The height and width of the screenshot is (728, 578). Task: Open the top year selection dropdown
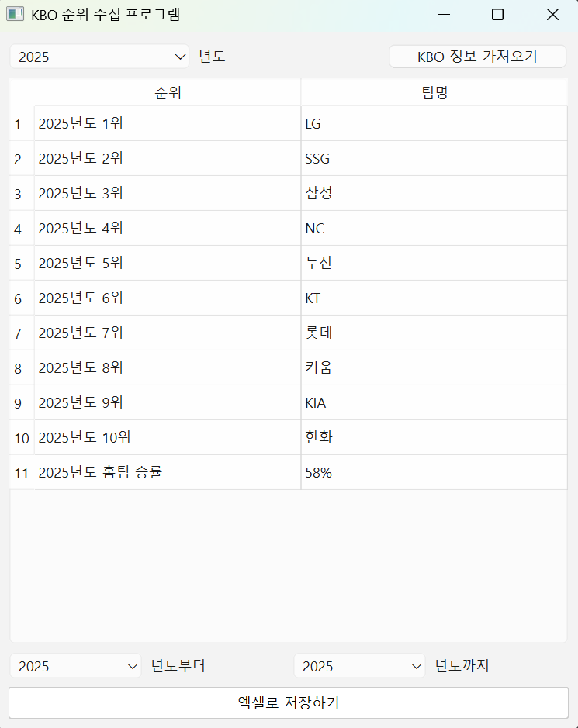click(x=99, y=56)
